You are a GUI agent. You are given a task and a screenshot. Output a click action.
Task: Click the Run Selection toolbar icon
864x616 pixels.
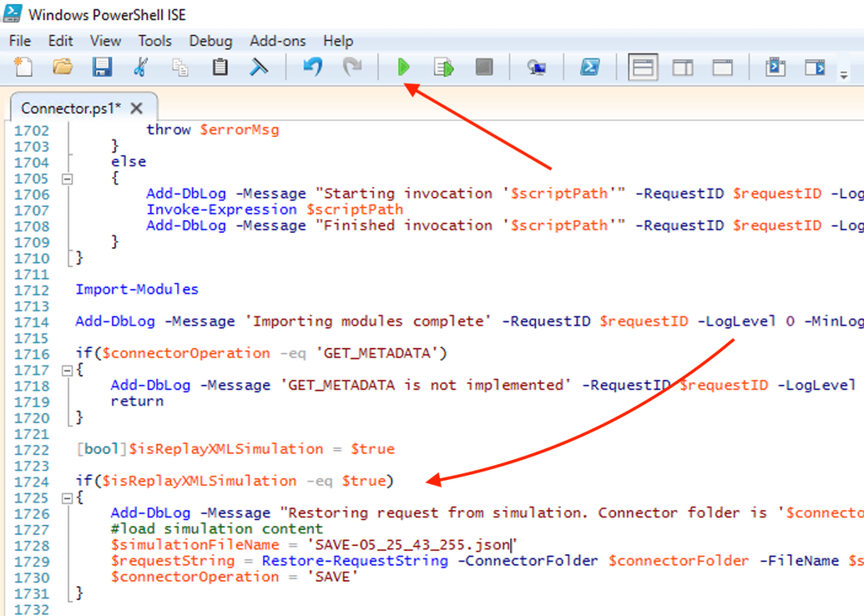442,67
